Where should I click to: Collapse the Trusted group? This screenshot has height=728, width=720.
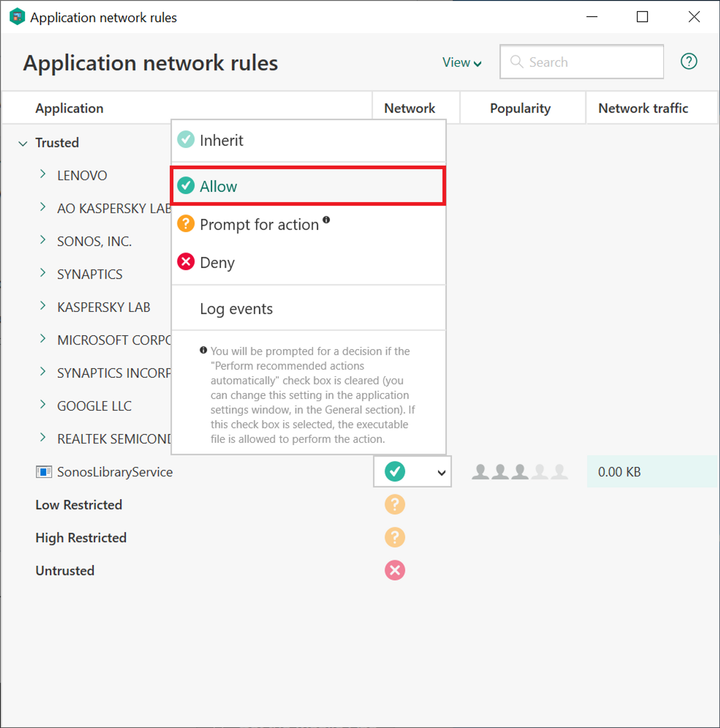point(23,144)
